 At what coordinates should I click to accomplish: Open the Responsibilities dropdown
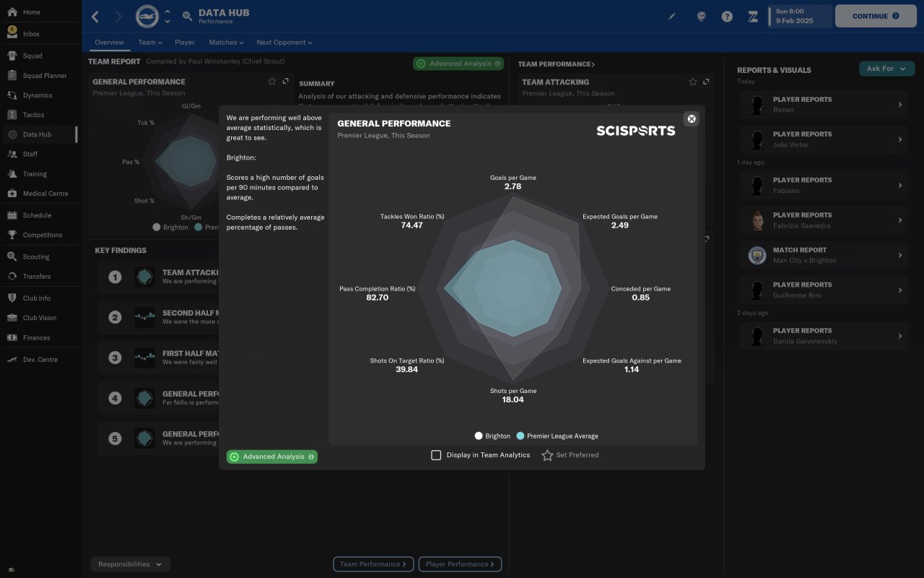pos(131,564)
